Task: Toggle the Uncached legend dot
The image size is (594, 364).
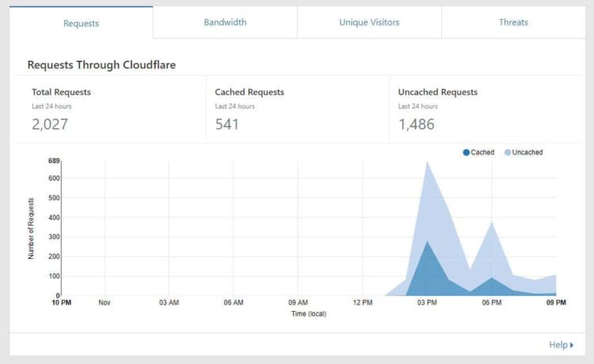Action: pyautogui.click(x=508, y=153)
